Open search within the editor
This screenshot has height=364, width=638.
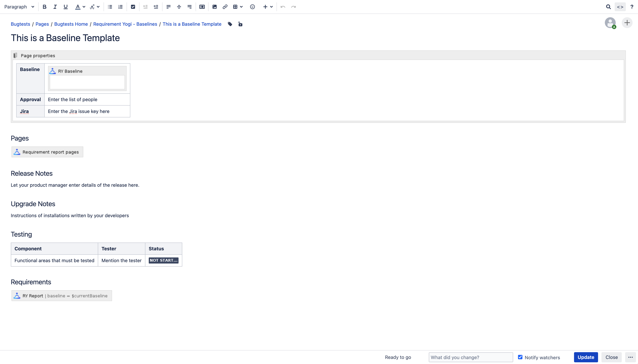(609, 7)
